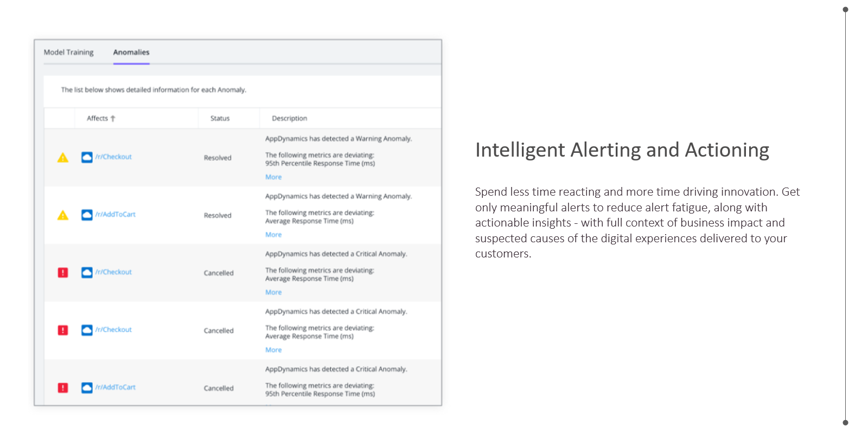Expand More on the resolved /r/AddToCart anomaly

pos(273,235)
